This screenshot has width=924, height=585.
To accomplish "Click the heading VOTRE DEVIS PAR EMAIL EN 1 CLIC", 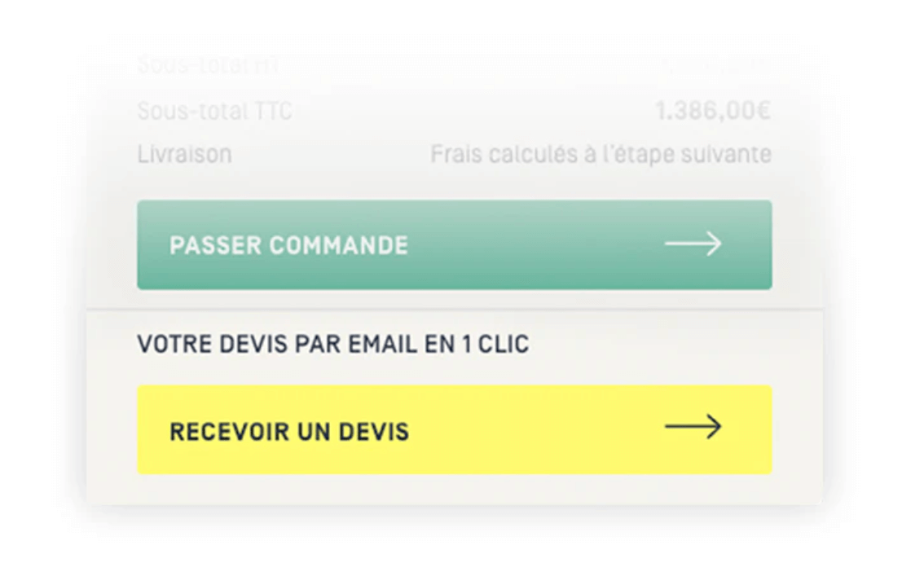I will pyautogui.click(x=333, y=344).
